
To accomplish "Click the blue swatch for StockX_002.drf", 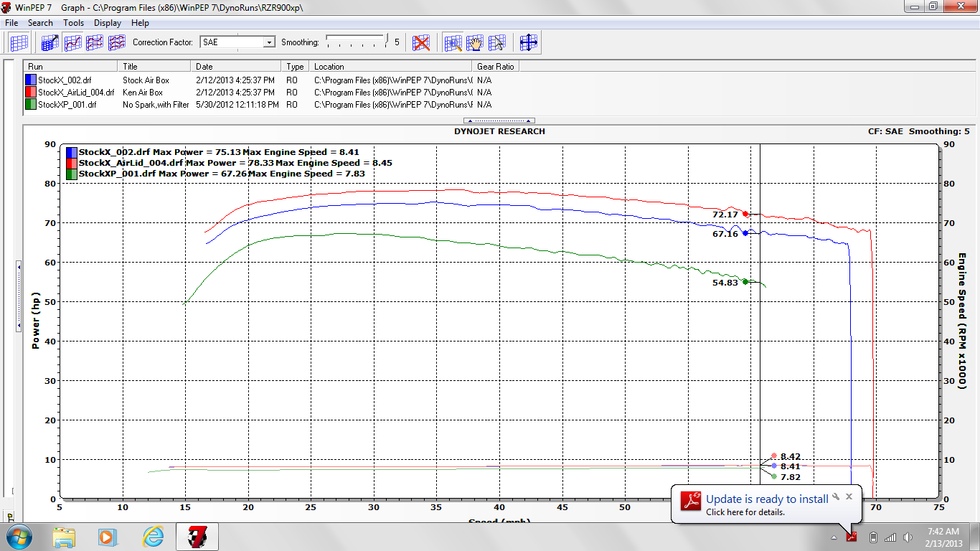I will tap(31, 80).
